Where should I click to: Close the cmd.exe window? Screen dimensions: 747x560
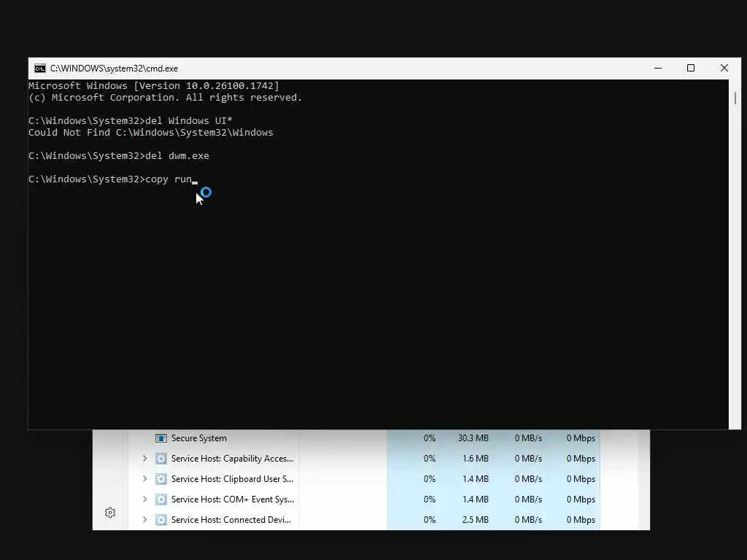(x=724, y=68)
